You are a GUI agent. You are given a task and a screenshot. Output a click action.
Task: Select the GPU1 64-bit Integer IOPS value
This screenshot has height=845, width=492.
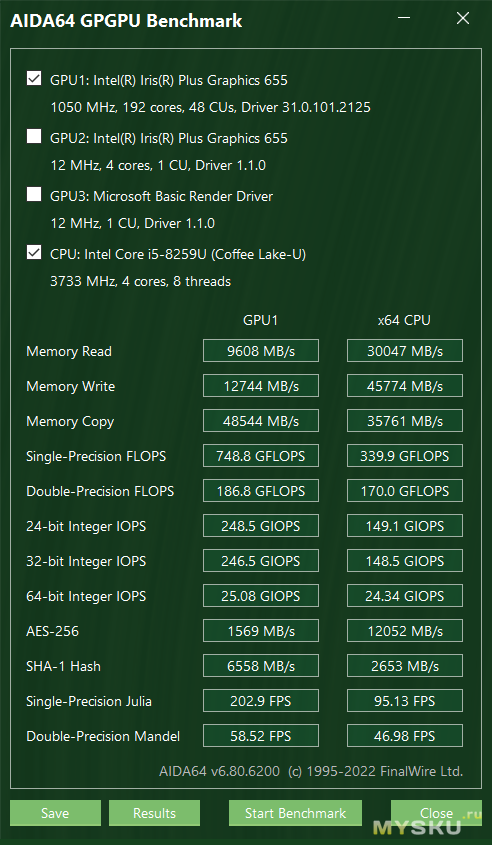pos(261,596)
